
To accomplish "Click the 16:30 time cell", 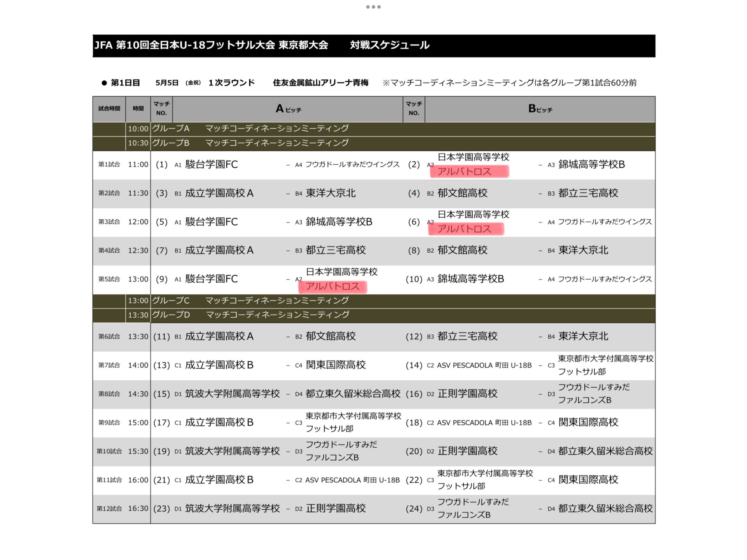I will 138,508.
